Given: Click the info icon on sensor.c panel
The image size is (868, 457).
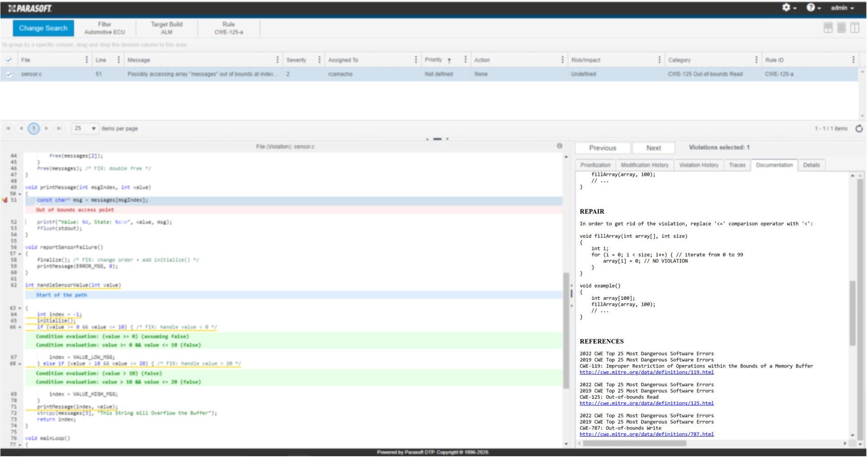Looking at the screenshot, I should click(560, 146).
